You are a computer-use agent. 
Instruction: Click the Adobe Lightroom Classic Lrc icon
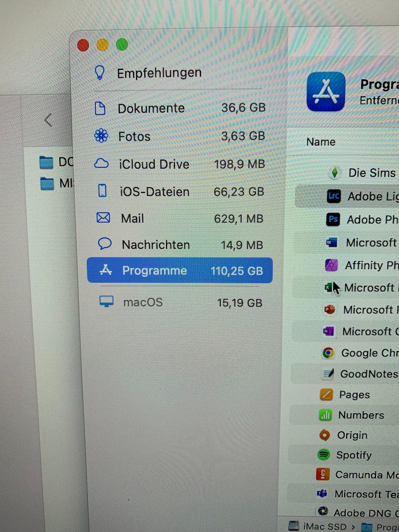tap(334, 196)
